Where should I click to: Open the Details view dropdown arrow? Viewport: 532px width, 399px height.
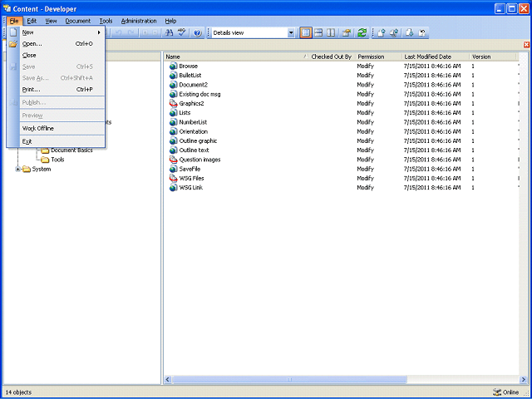point(291,33)
